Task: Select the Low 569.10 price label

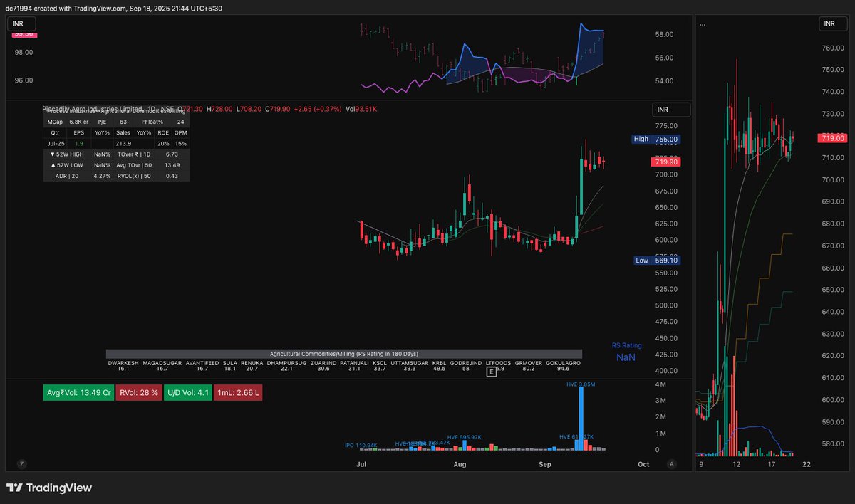Action: [x=657, y=261]
